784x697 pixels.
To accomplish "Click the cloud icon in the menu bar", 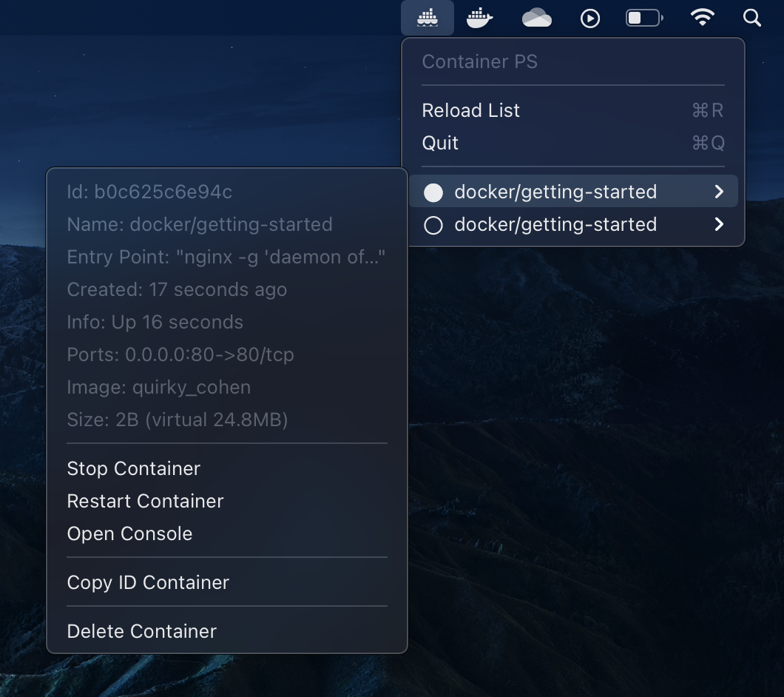I will pos(536,18).
